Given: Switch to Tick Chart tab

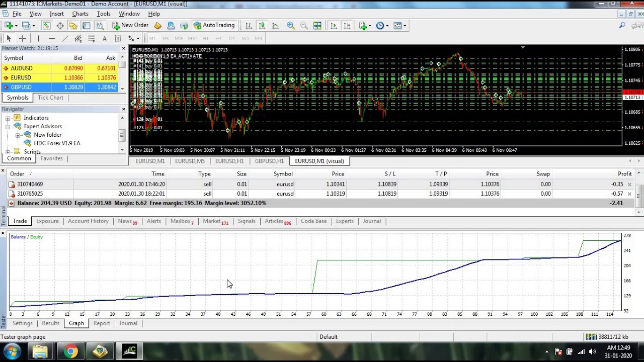Looking at the screenshot, I should 50,98.
